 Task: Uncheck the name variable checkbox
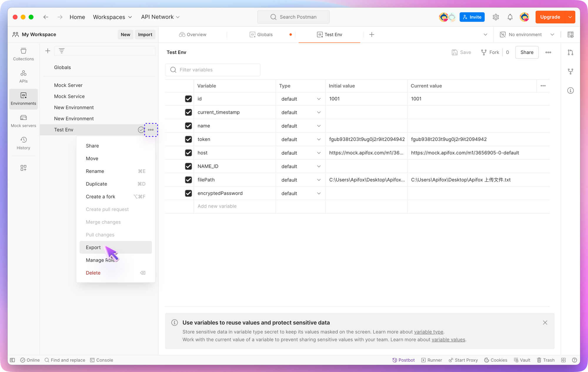tap(188, 126)
